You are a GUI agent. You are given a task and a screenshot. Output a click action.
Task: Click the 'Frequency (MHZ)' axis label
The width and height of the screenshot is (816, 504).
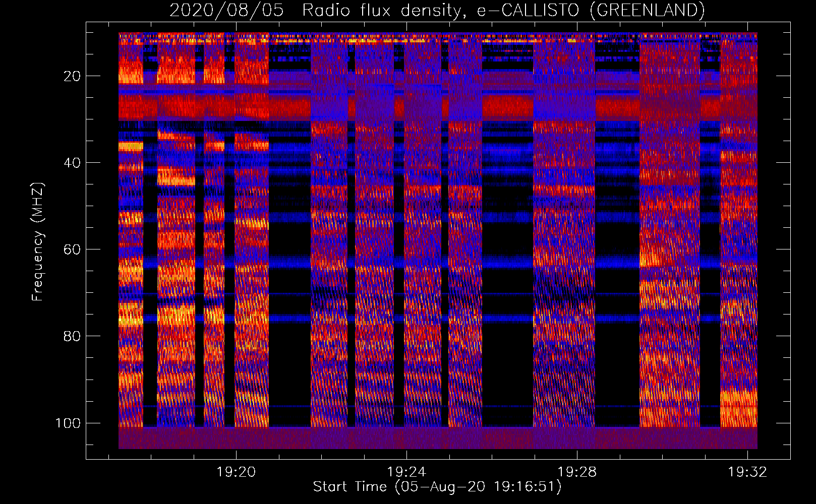pos(38,242)
